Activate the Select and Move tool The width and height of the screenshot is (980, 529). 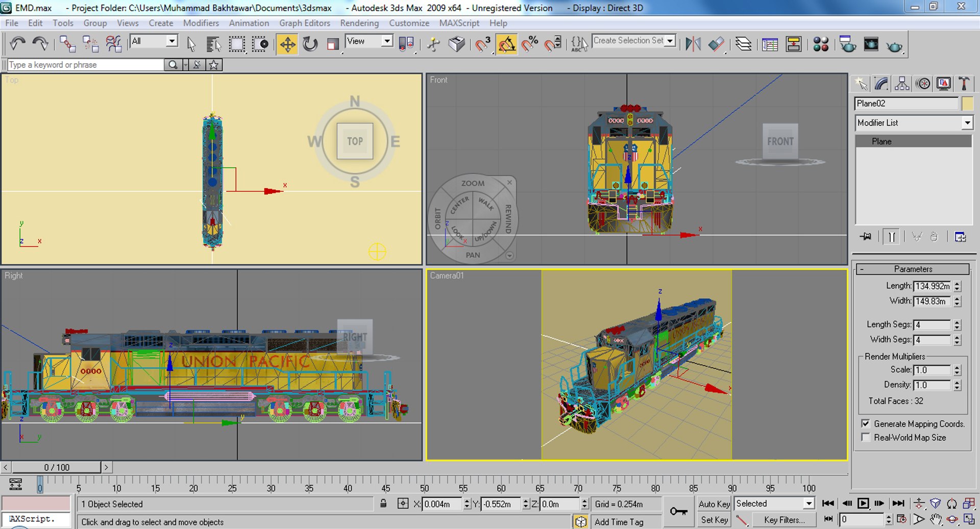coord(287,44)
